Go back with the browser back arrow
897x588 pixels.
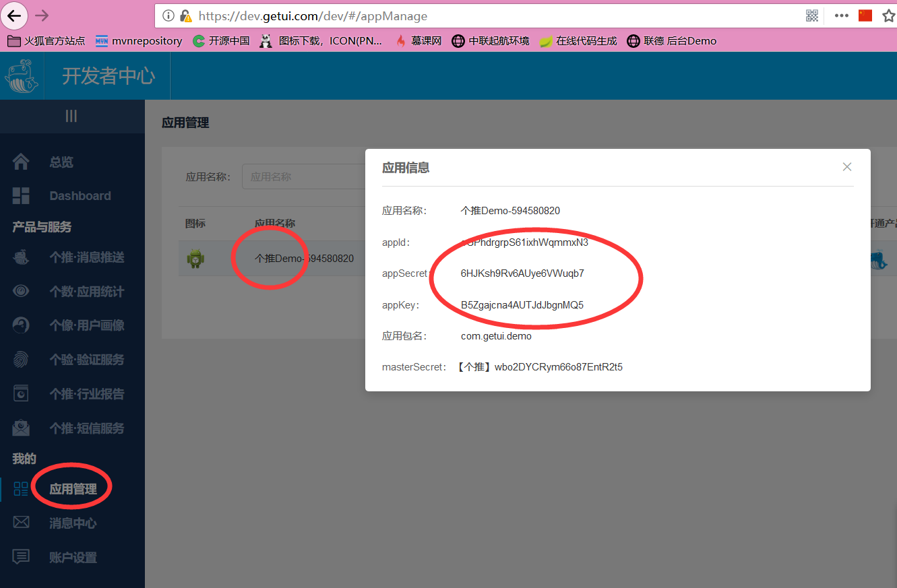click(13, 15)
